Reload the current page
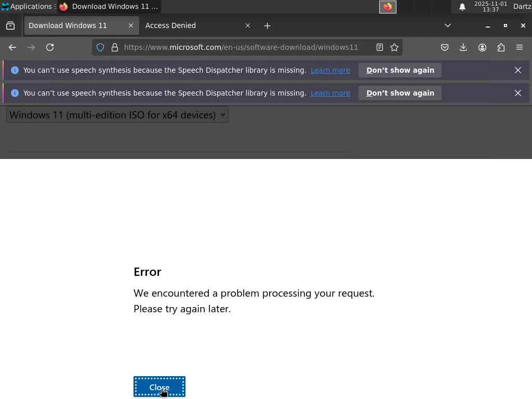The width and height of the screenshot is (532, 399). coord(50,47)
